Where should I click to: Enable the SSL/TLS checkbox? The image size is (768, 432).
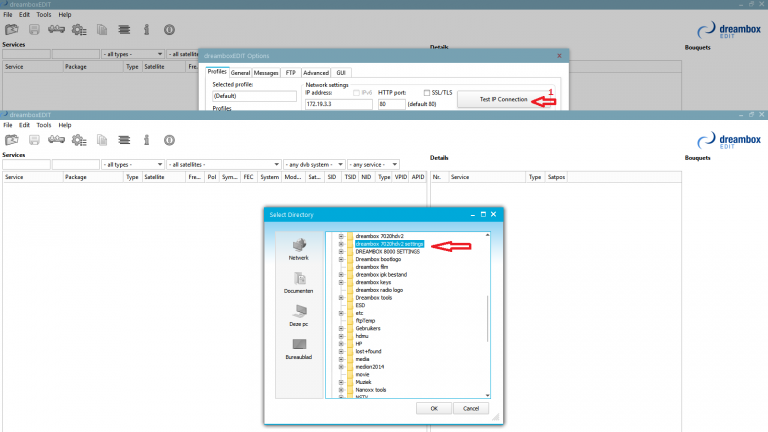coord(427,92)
